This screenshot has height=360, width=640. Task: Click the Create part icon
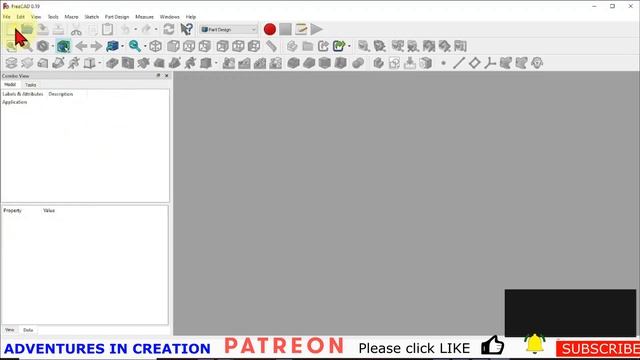click(292, 46)
